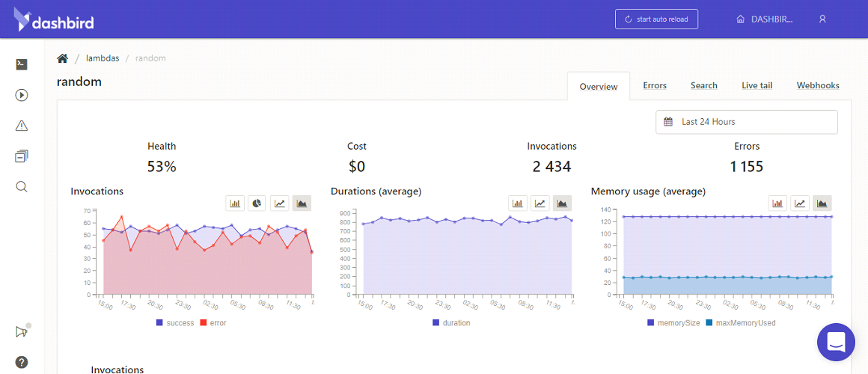868x374 pixels.
Task: Click the Errors 1 155 value
Action: tap(747, 166)
